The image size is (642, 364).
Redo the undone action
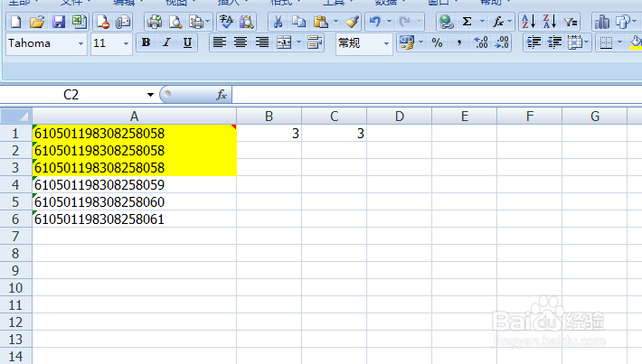[x=404, y=22]
